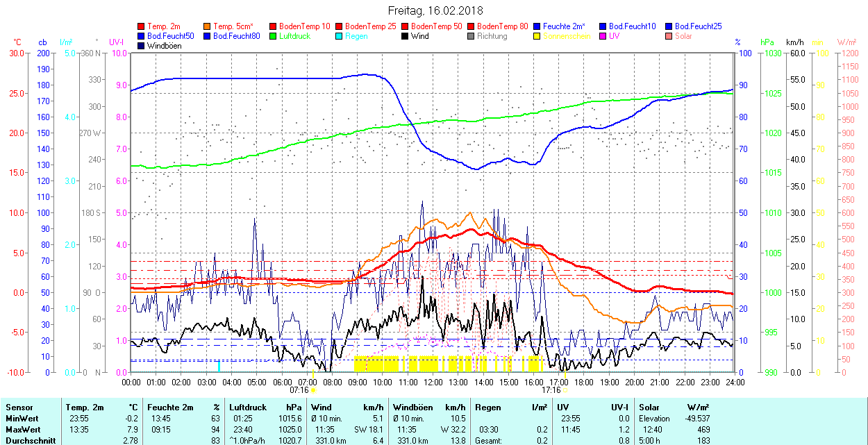Click the chart title Freitag, 16.02.2018
Viewport: 868px width, 445px height.
point(435,10)
